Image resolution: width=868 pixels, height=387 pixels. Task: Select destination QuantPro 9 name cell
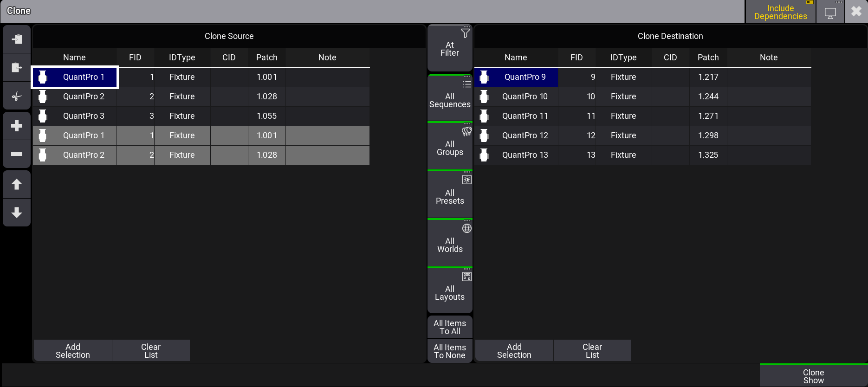[516, 77]
